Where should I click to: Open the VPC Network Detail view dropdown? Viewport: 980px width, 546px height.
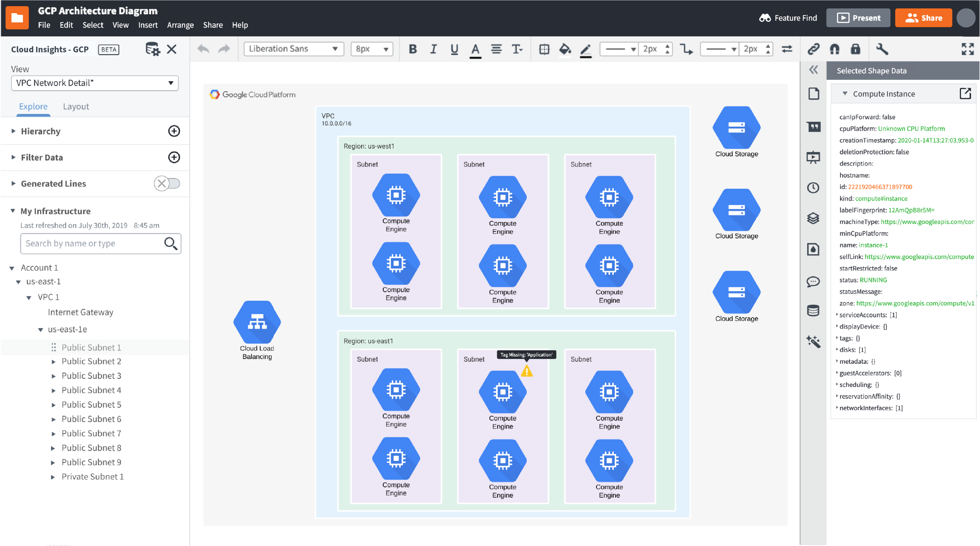pos(95,83)
